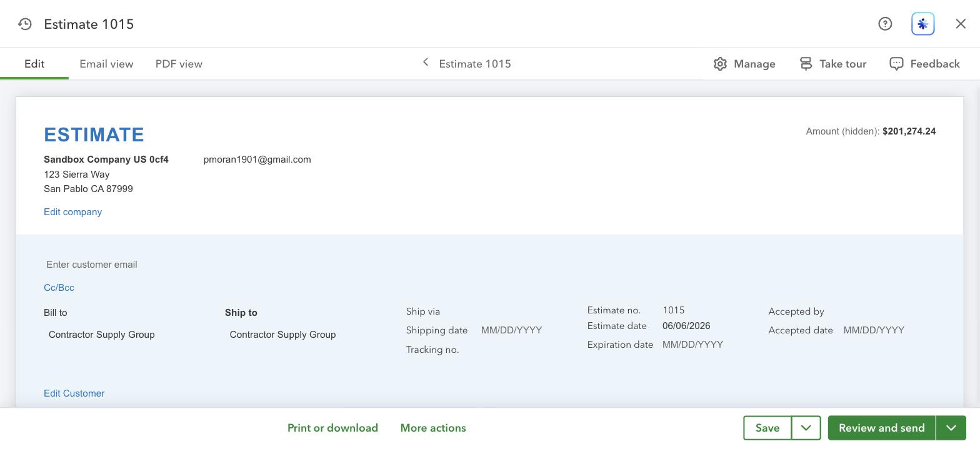Click the Edit Customer link

point(74,393)
